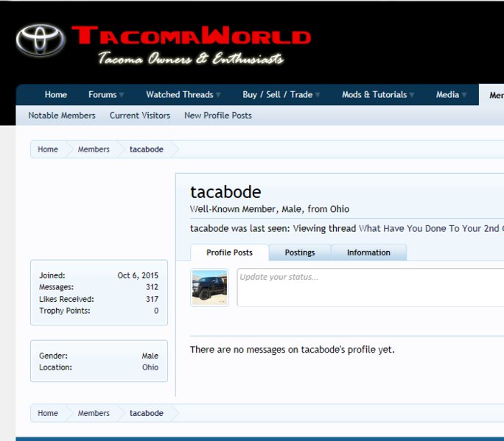Image resolution: width=504 pixels, height=441 pixels.
Task: Open Buy / Sell / Trade tab
Action: [277, 95]
